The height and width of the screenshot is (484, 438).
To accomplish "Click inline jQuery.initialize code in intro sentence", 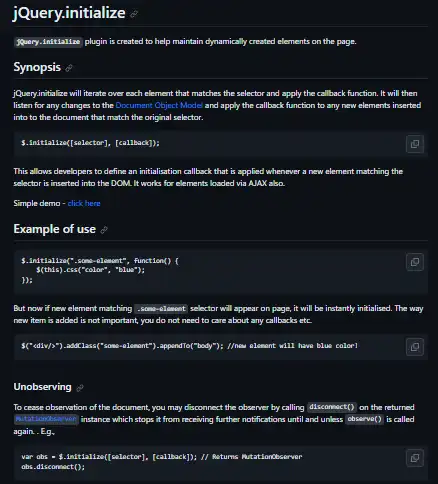I will coord(48,42).
